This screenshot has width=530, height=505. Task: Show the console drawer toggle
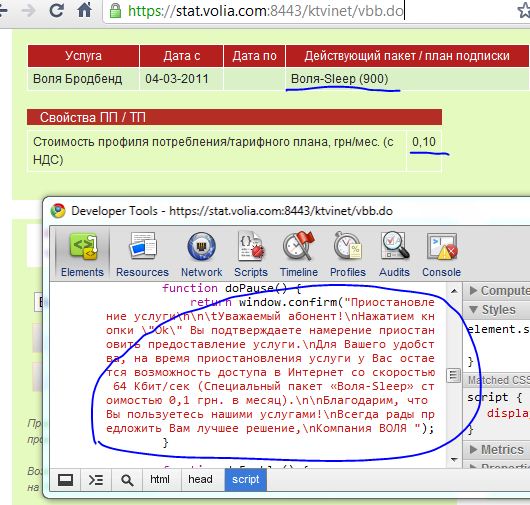[96, 480]
